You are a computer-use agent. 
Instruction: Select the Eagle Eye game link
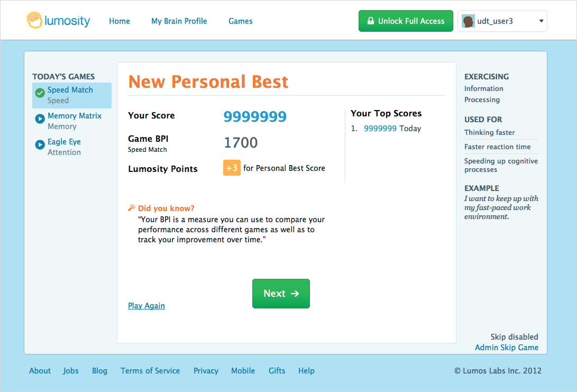coord(64,142)
